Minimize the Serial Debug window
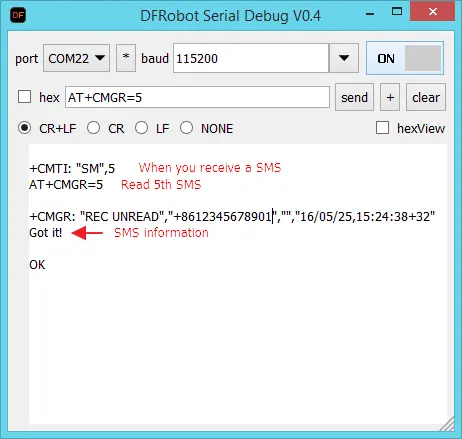 (370, 13)
